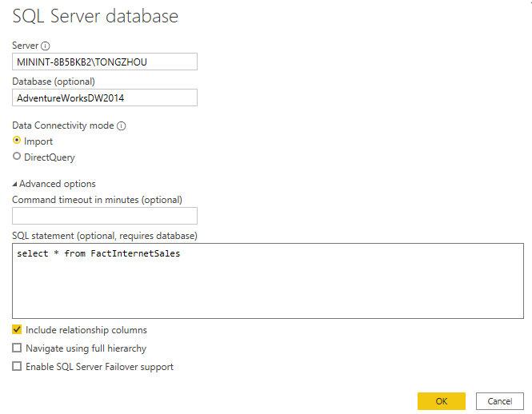532x414 pixels.
Task: Click the "Database (optional)" label
Action: 54,82
